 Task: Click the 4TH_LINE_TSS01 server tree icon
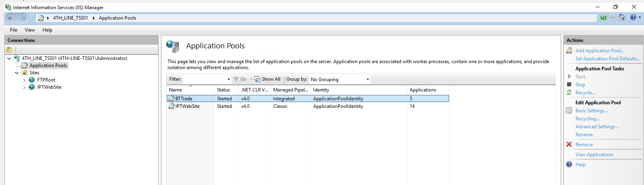click(x=17, y=58)
